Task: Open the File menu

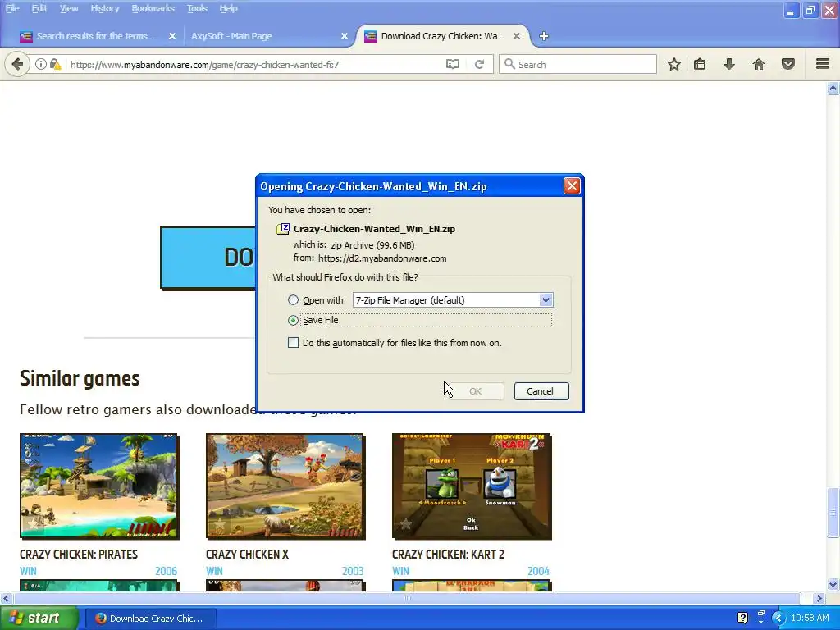Action: [12, 8]
